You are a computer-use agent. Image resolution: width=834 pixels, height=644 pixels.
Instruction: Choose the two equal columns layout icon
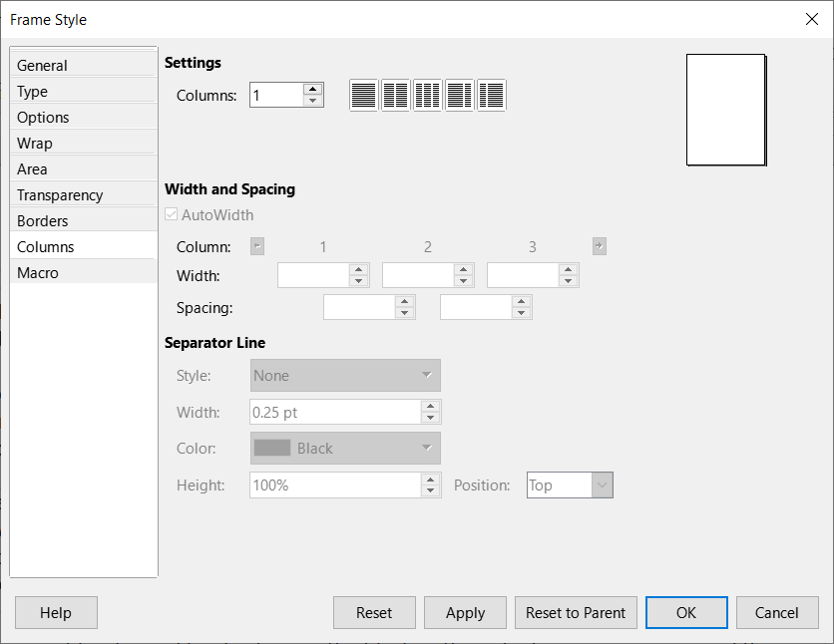(x=396, y=95)
